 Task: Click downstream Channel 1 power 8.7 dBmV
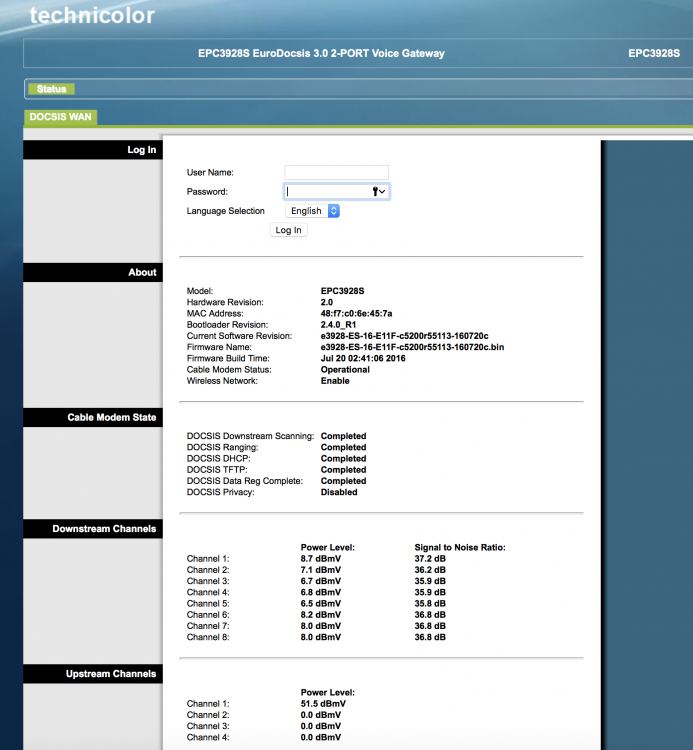coord(321,559)
